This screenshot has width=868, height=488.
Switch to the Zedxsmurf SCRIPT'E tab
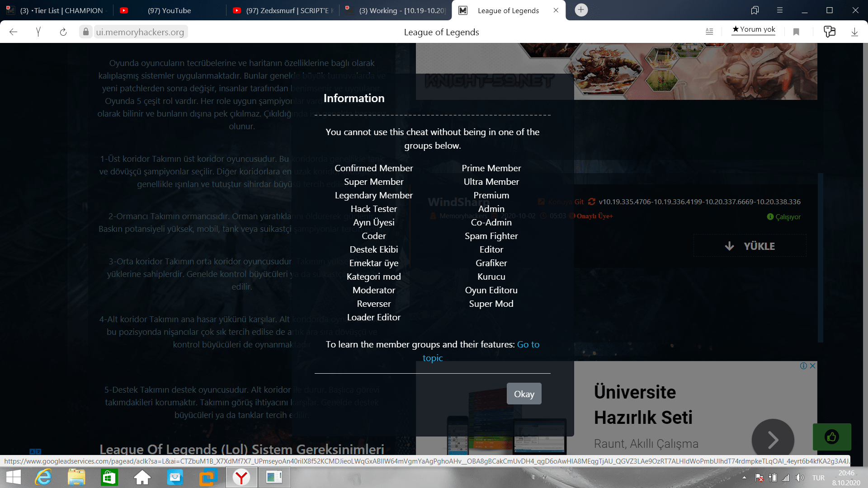[283, 10]
